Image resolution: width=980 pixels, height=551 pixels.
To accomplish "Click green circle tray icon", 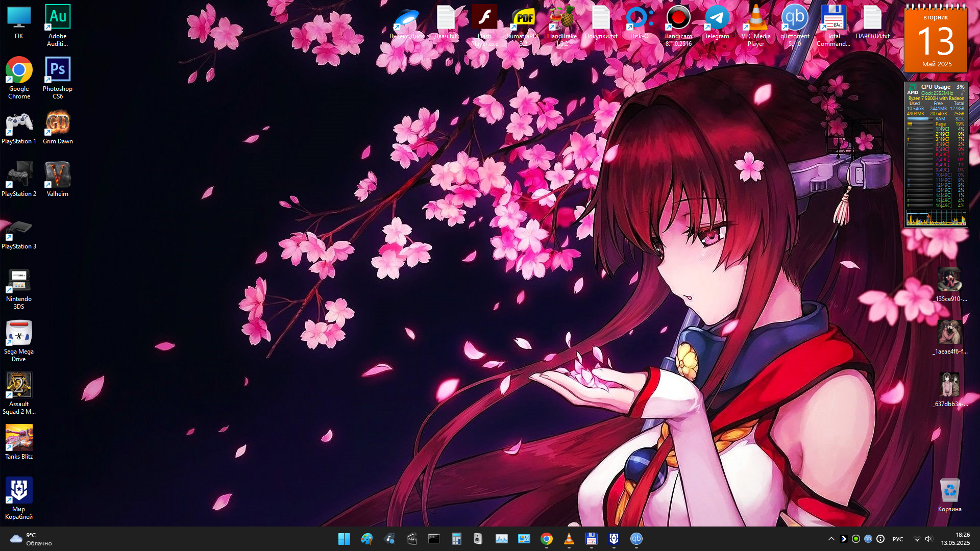I will [x=856, y=539].
